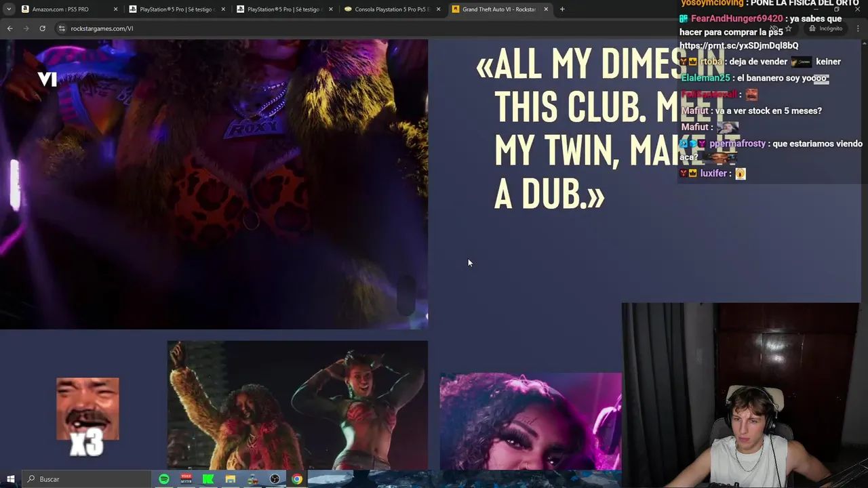The image size is (868, 488).
Task: Open the Windows Start menu
Action: (x=11, y=479)
